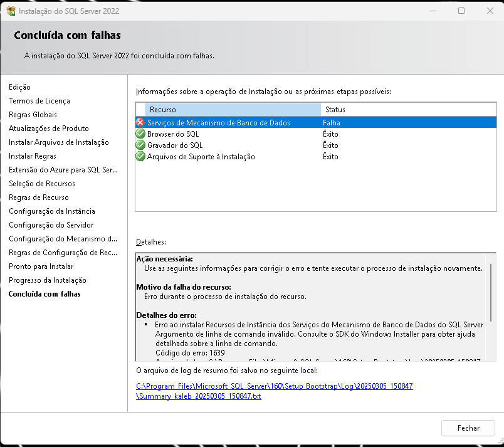Click the Details box vertical scrollbar

[x=491, y=292]
